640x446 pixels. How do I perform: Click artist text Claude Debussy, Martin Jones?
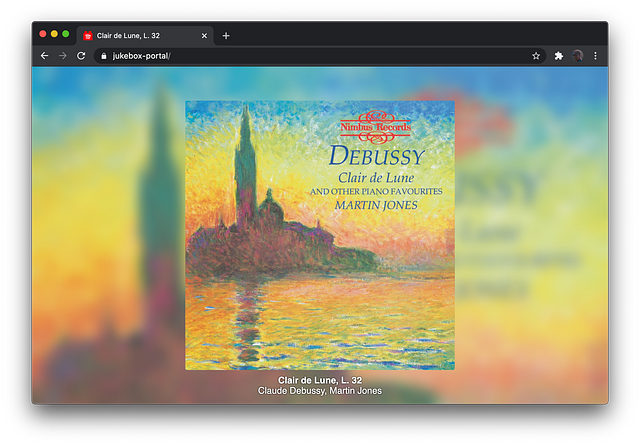coord(320,391)
